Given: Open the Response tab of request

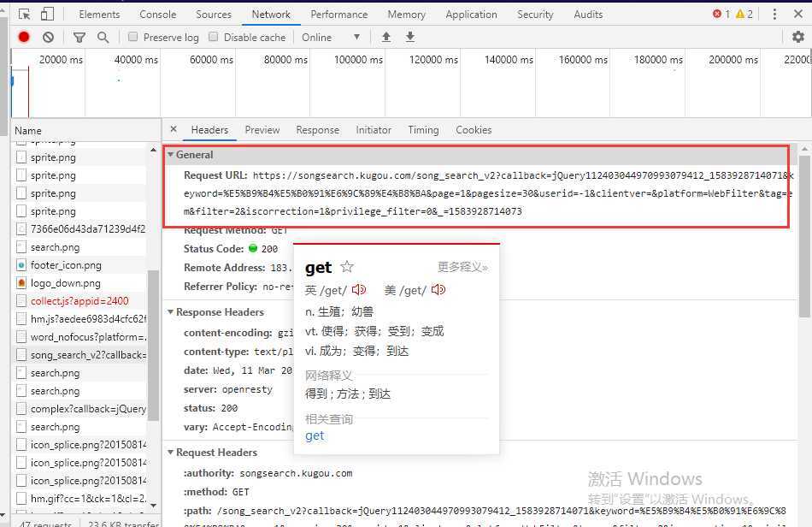Looking at the screenshot, I should coord(317,130).
